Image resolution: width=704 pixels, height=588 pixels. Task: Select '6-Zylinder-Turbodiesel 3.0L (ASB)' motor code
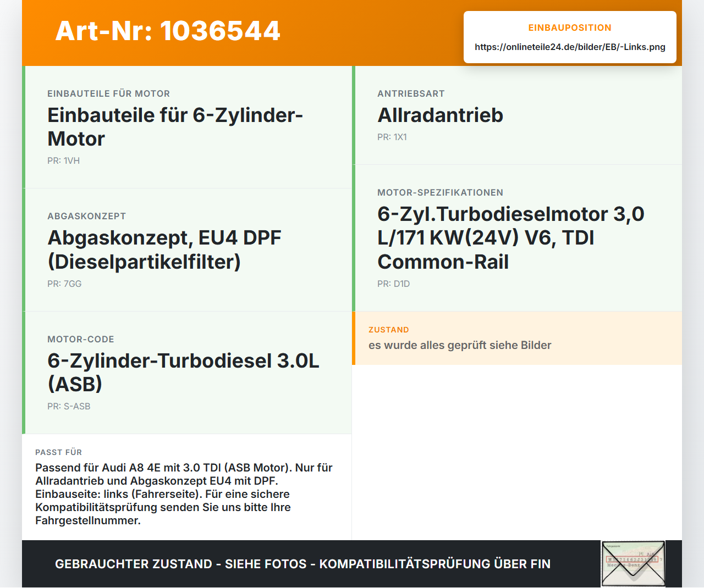point(183,372)
